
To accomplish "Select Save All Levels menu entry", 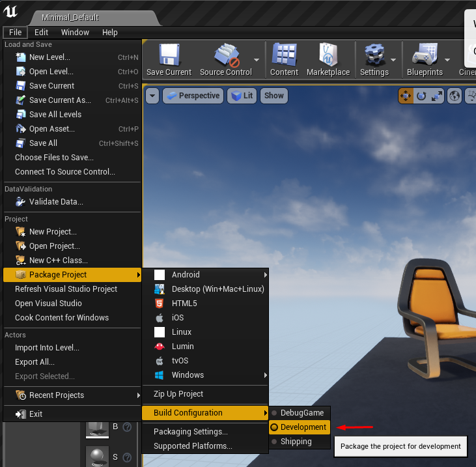I will pos(72,114).
